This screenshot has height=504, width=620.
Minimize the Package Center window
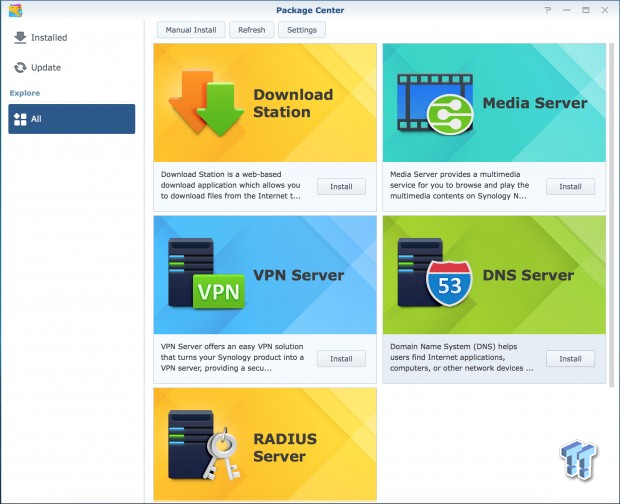tap(567, 10)
